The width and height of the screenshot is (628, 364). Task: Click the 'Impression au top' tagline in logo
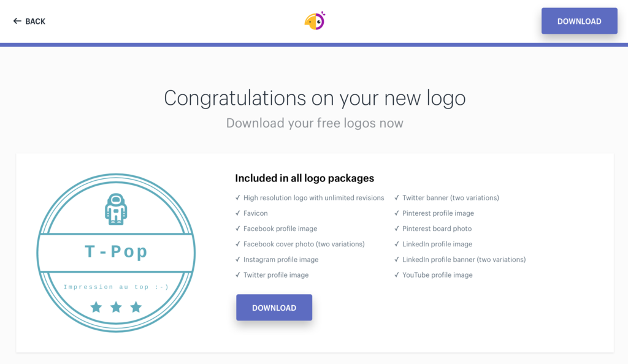116,287
